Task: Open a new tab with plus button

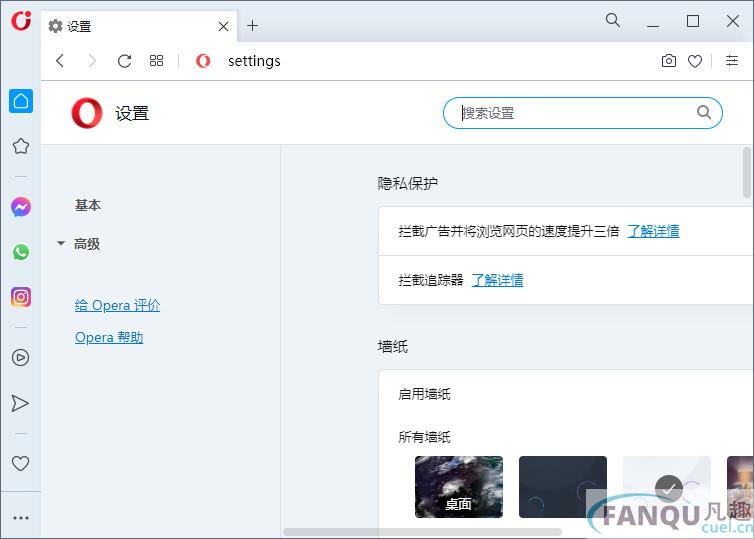Action: point(252,25)
